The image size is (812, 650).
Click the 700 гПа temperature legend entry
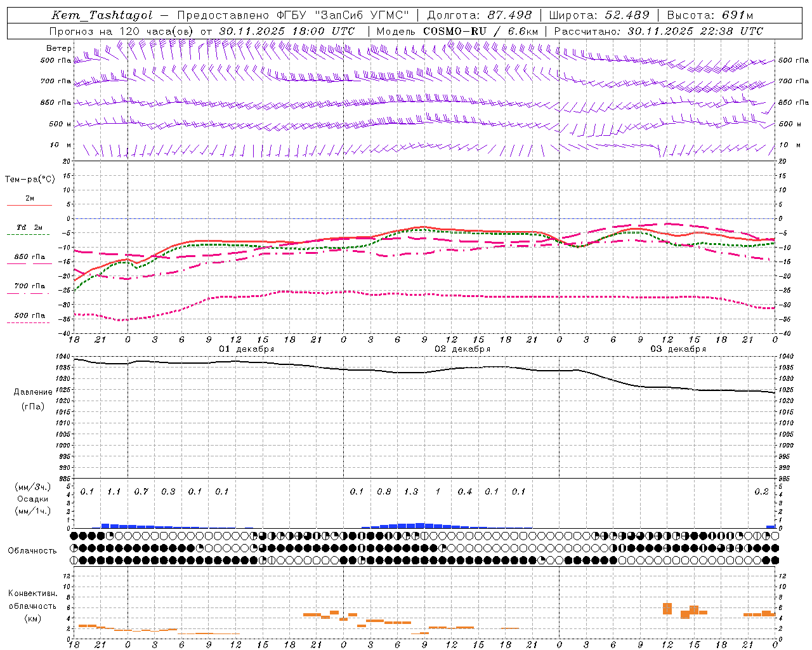(30, 286)
